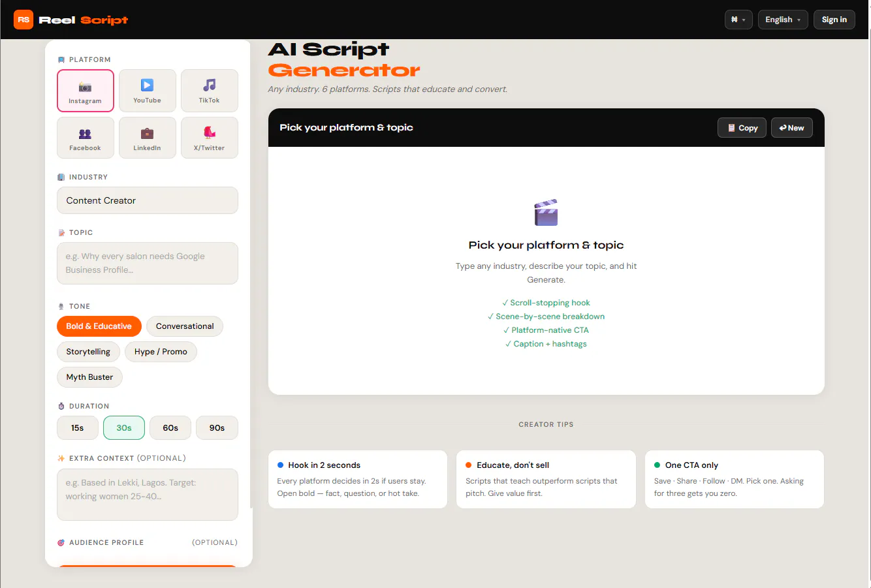This screenshot has height=588, width=871.
Task: Click the CREATOR TIPS heading
Action: tap(546, 424)
